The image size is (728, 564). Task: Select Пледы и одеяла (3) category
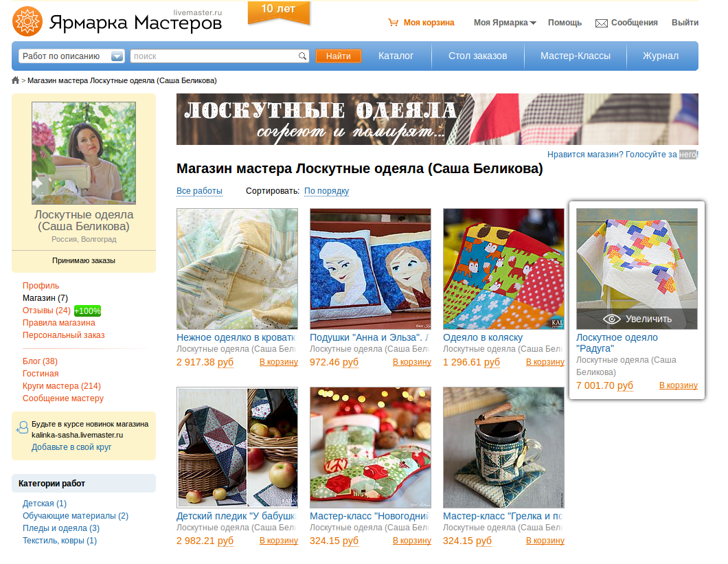[x=61, y=528]
